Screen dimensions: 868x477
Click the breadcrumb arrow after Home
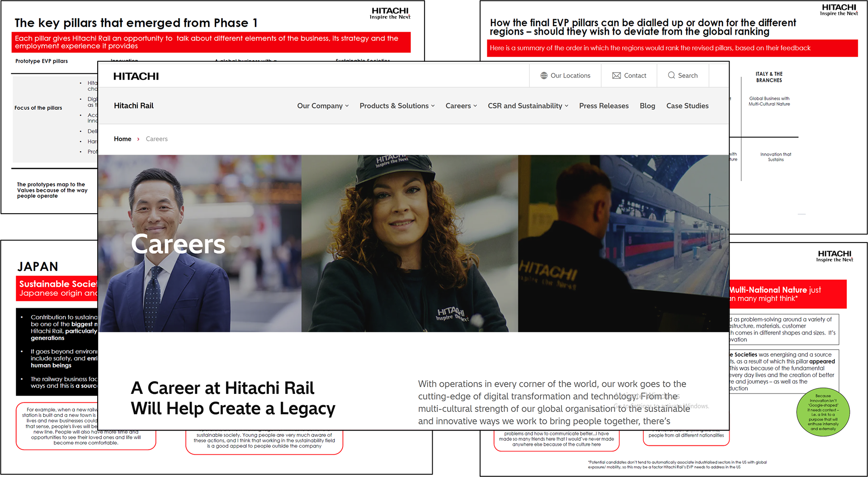(138, 139)
